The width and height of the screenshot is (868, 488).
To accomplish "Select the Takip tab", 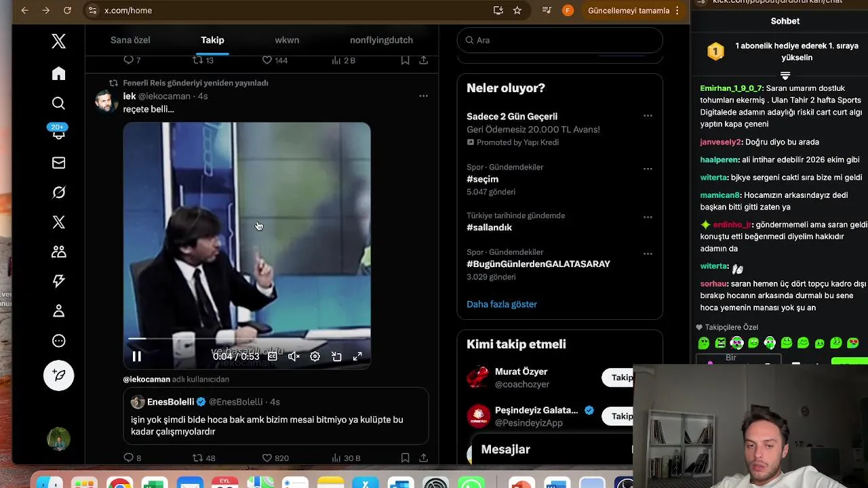I will coord(212,40).
